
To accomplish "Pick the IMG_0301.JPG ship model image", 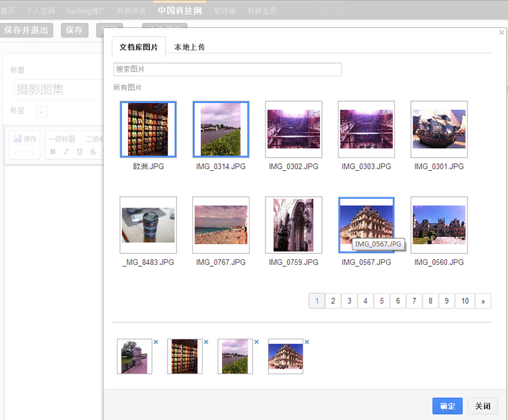I will (x=439, y=130).
